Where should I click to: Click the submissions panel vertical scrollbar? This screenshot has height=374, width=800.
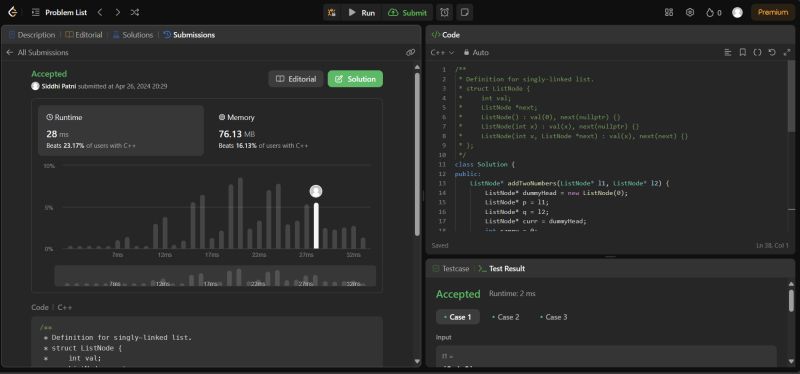pyautogui.click(x=417, y=153)
